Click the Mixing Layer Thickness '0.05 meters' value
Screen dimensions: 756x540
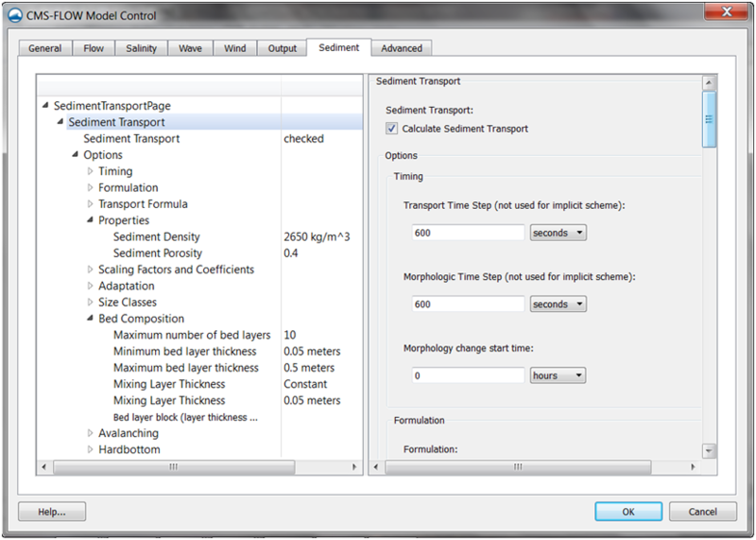tap(312, 400)
